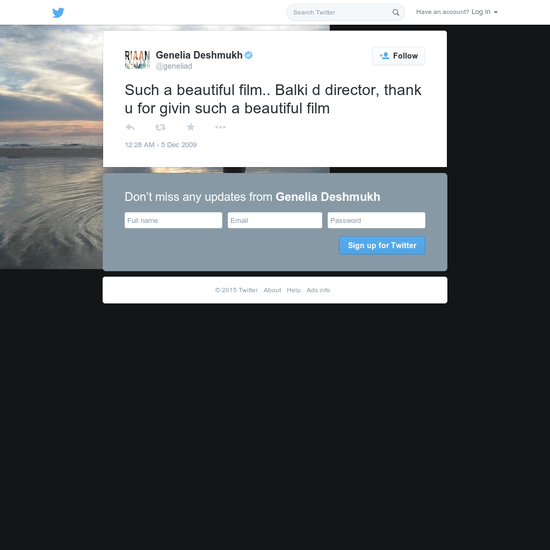Click the Full name field
The image size is (550, 550).
[173, 220]
